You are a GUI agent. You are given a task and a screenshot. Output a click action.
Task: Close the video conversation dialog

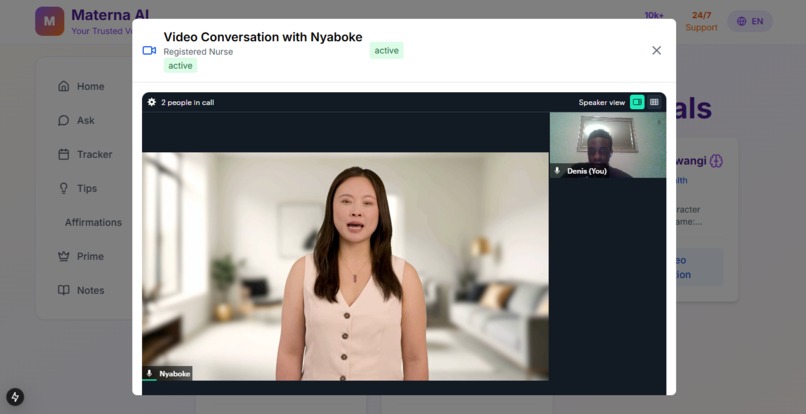tap(656, 50)
